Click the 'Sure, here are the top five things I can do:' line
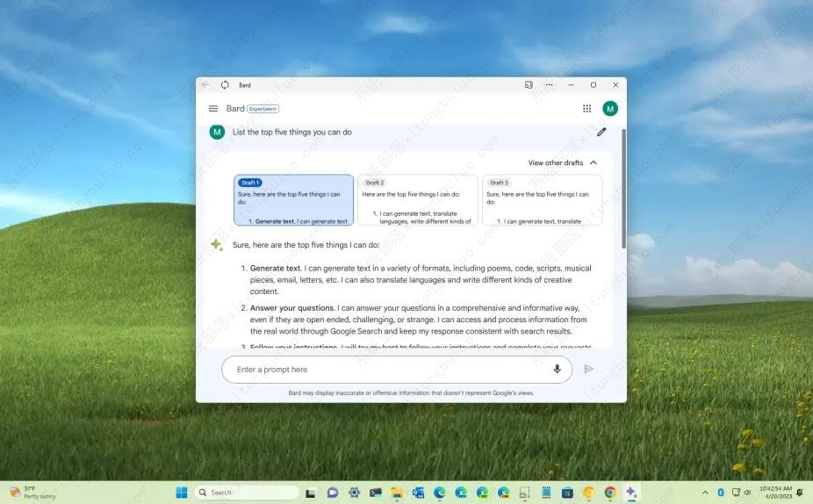The width and height of the screenshot is (813, 504). click(306, 245)
